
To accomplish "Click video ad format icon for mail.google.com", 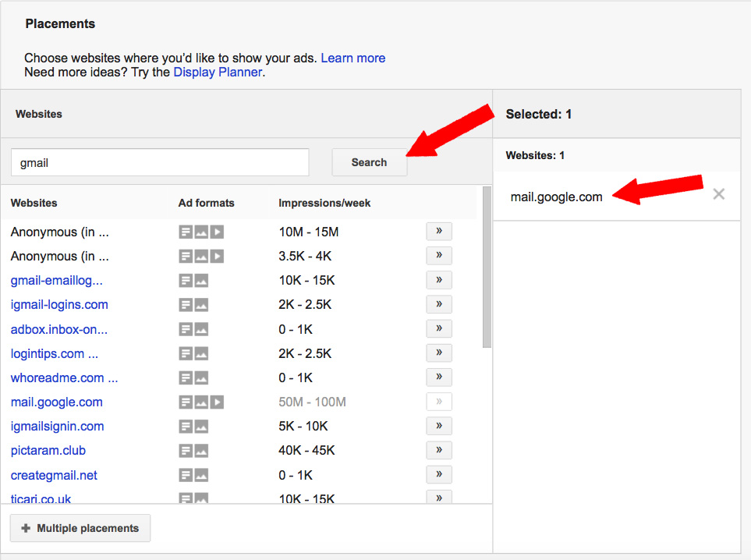I will coord(217,402).
